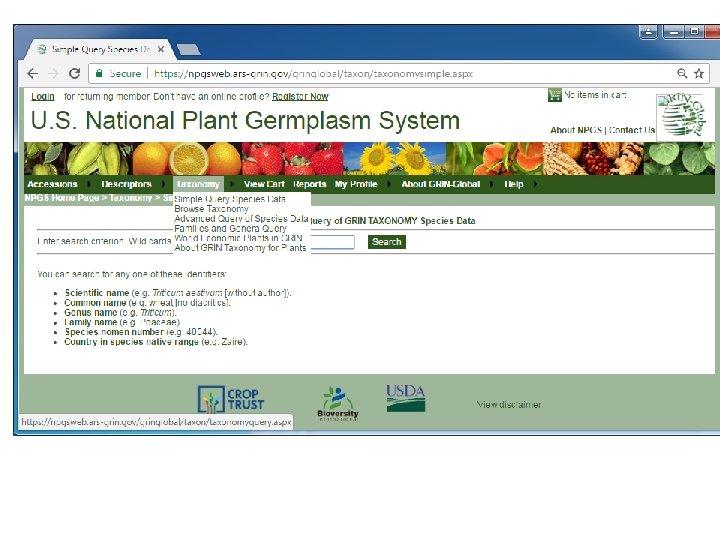Image resolution: width=720 pixels, height=540 pixels.
Task: Select World Economic Plants in GRIN
Action: pos(238,238)
